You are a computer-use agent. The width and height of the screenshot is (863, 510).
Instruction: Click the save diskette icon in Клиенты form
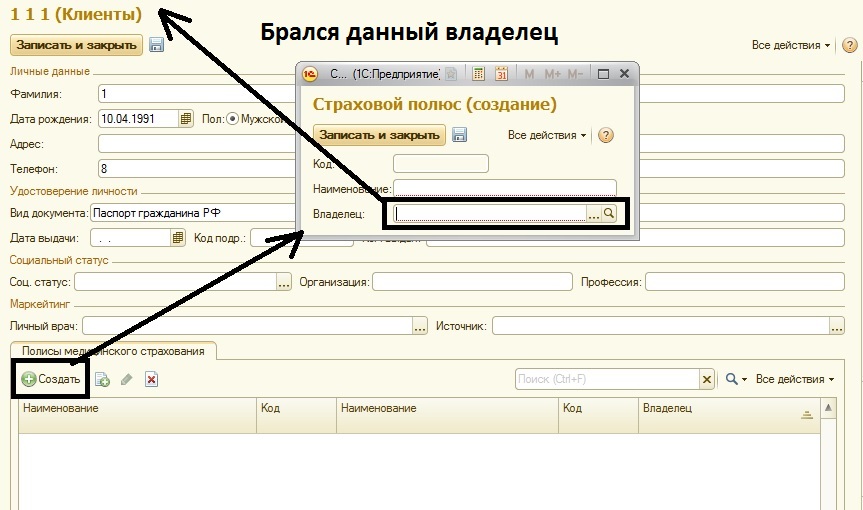[156, 45]
